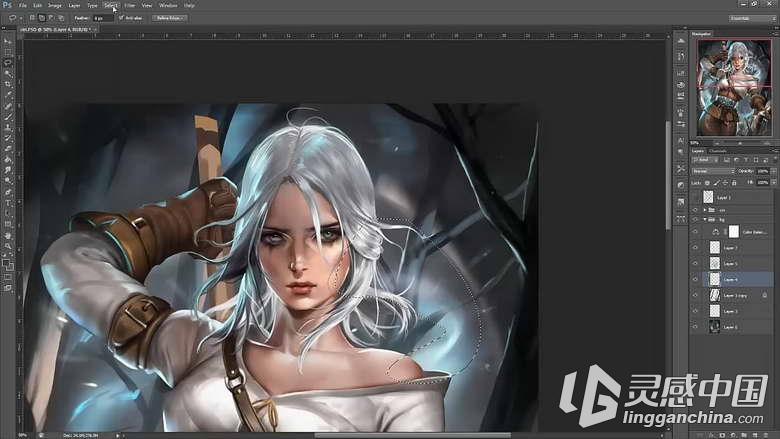
Task: Hide Layer 3 eye icon
Action: [x=695, y=311]
